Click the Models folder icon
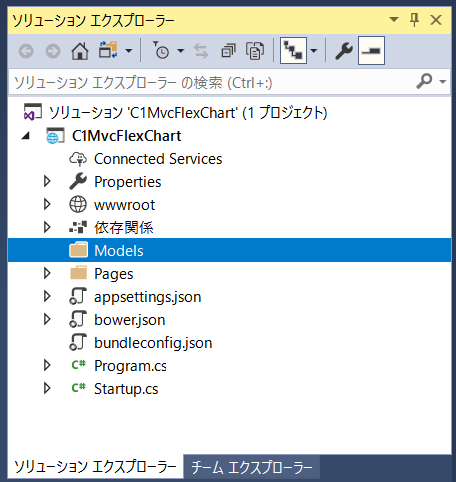This screenshot has width=456, height=482. click(79, 250)
